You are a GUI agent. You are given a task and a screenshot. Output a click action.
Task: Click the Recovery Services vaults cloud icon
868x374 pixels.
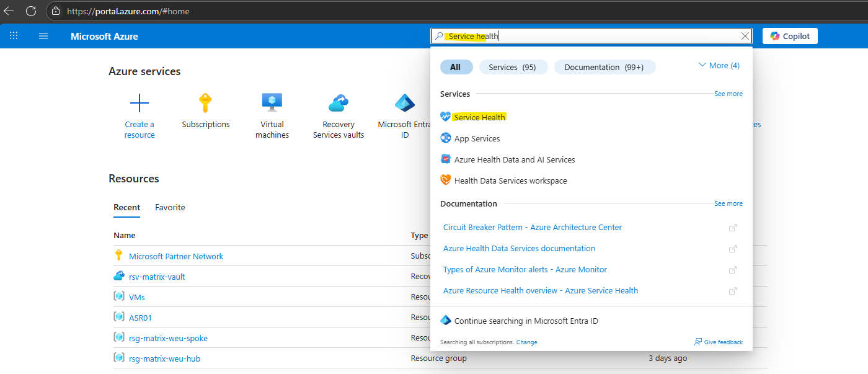339,102
